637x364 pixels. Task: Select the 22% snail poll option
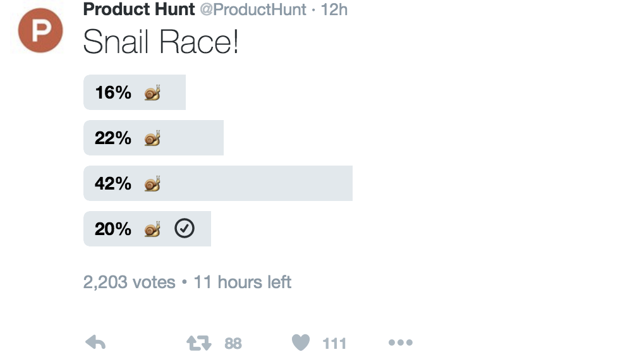[154, 138]
